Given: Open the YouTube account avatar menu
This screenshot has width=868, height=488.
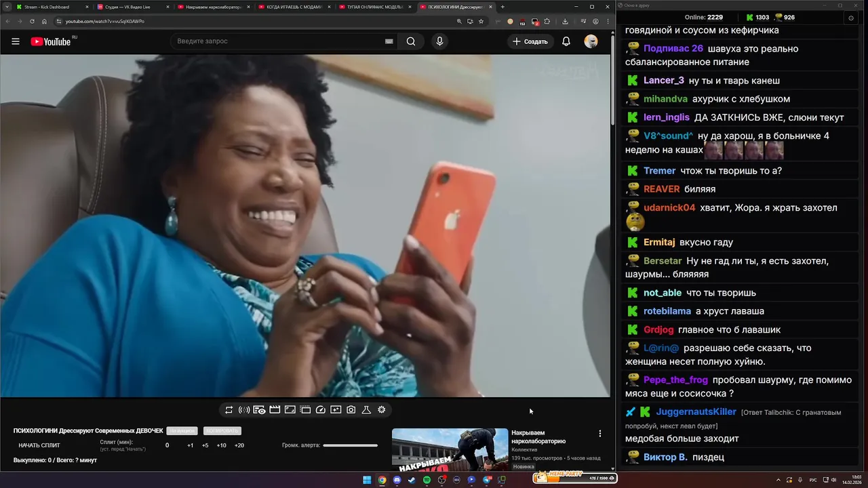Looking at the screenshot, I should (x=591, y=41).
